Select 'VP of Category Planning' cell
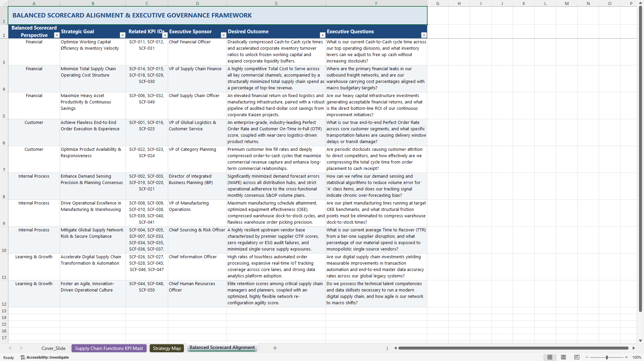Image resolution: width=644 pixels, height=361 pixels. point(197,159)
